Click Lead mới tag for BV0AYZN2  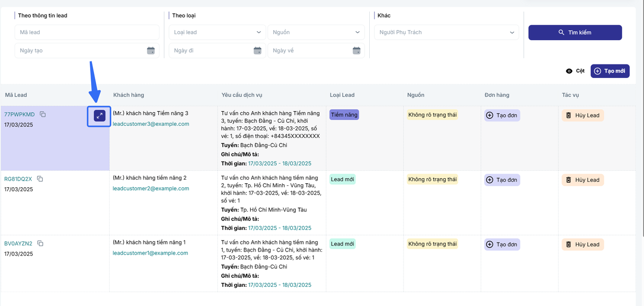pos(343,244)
